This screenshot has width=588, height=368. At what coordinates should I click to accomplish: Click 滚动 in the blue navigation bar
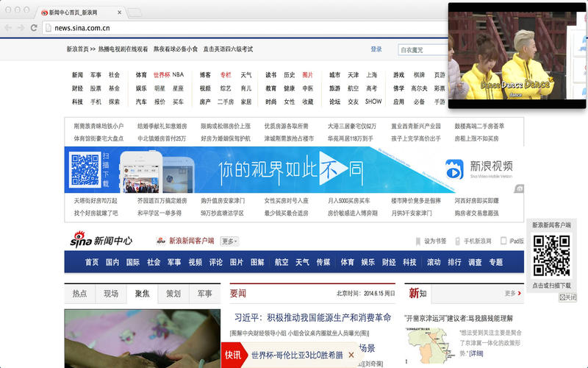pyautogui.click(x=434, y=262)
